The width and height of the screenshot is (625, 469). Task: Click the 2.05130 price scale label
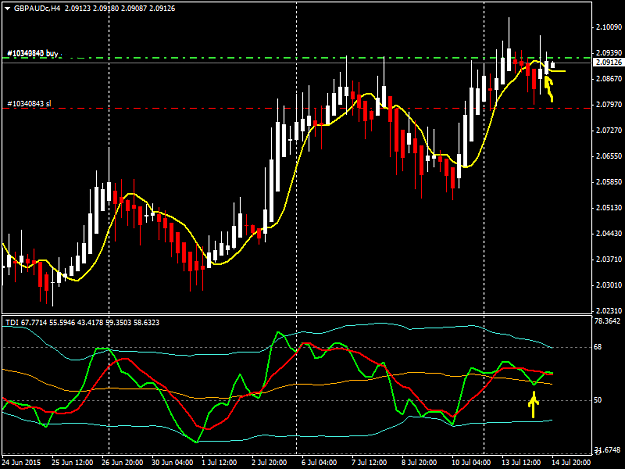click(x=608, y=208)
